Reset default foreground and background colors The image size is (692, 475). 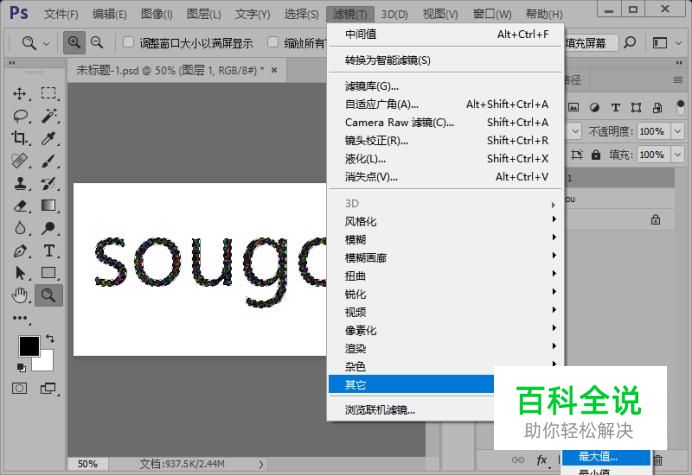click(21, 367)
